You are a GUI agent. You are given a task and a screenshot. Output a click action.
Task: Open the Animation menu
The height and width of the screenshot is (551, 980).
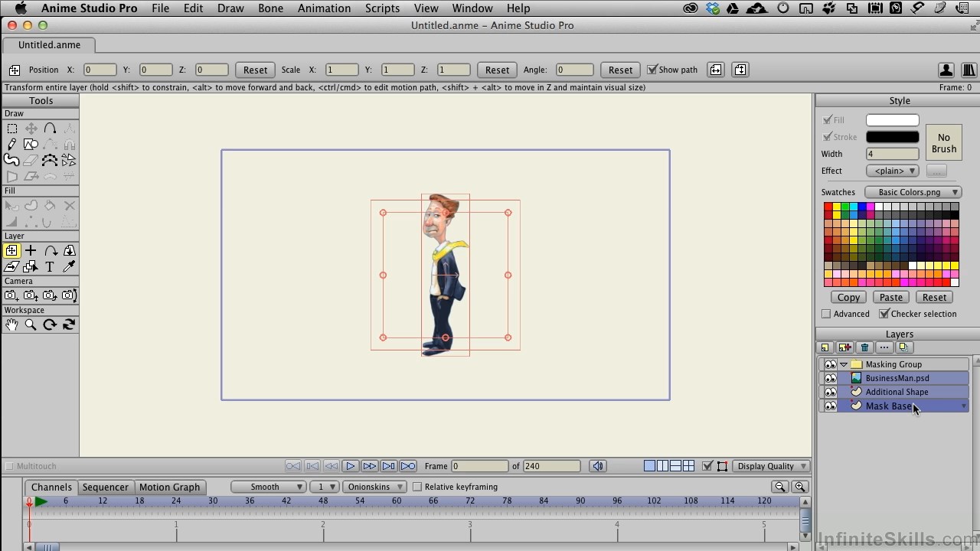tap(324, 8)
